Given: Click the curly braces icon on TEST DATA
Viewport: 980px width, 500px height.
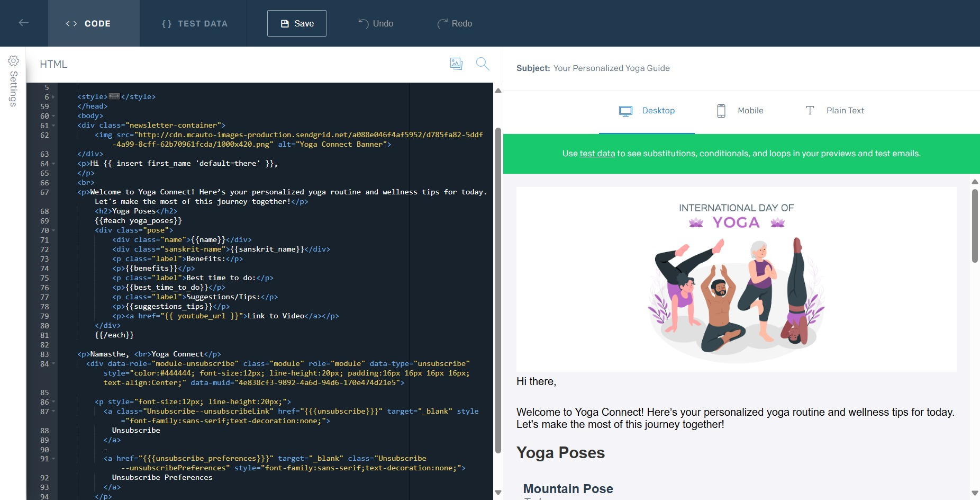Looking at the screenshot, I should (167, 23).
